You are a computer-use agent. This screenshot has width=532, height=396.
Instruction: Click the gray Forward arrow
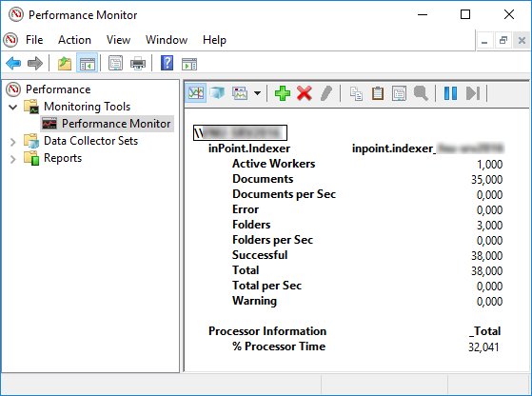(35, 64)
